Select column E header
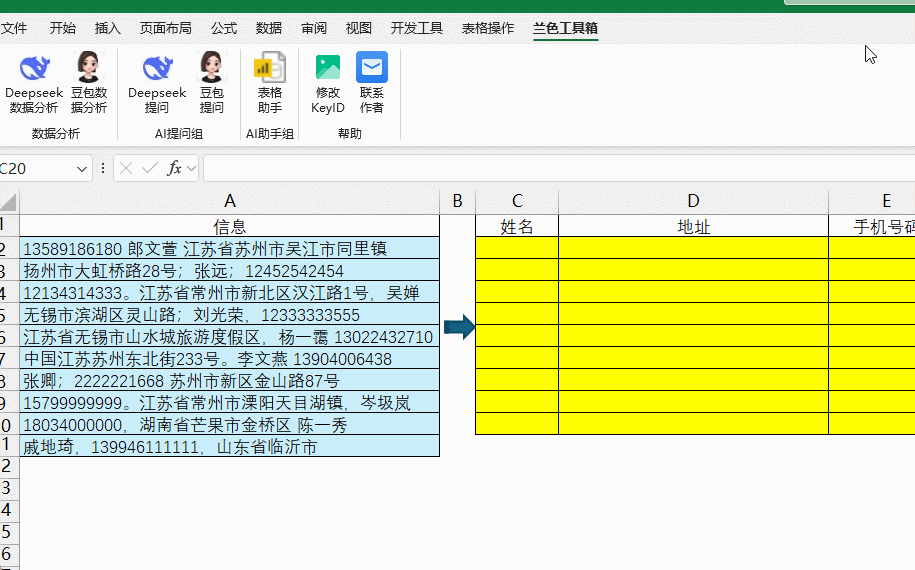The height and width of the screenshot is (570, 915). click(x=872, y=201)
